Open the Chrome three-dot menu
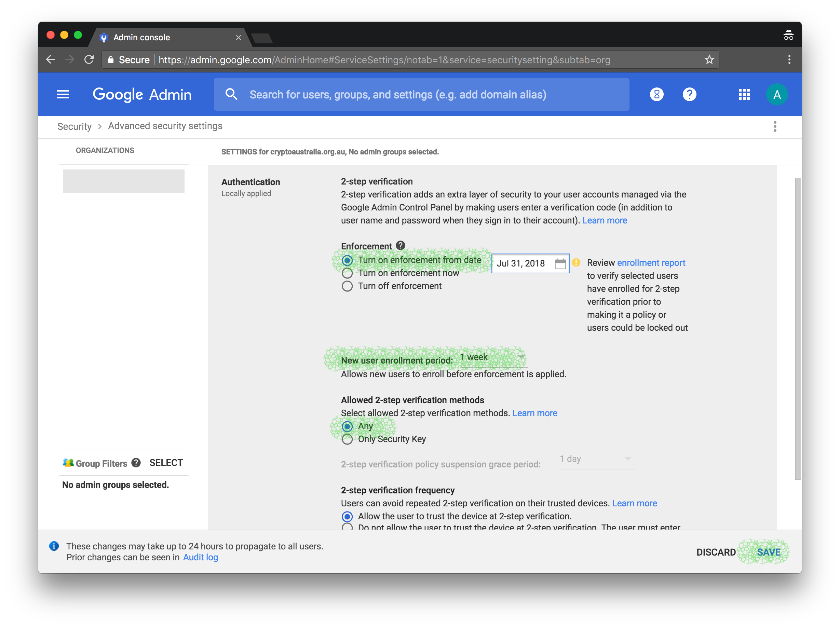 [x=789, y=59]
